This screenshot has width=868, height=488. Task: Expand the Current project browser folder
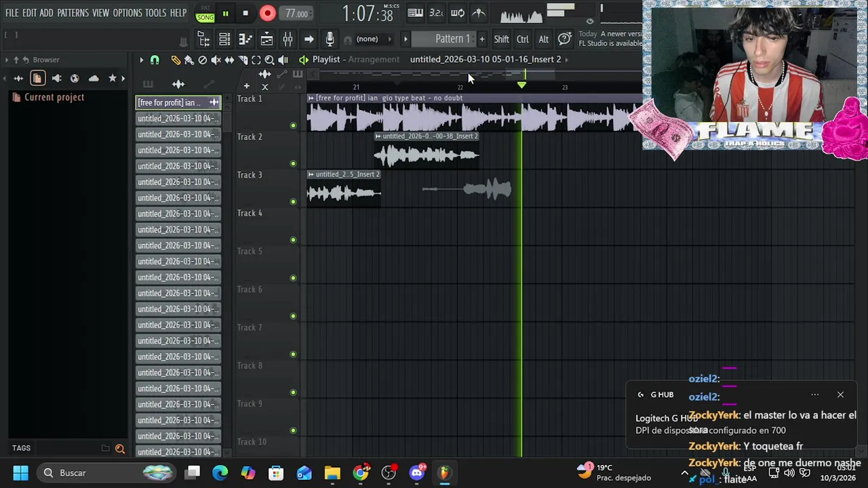(x=47, y=98)
